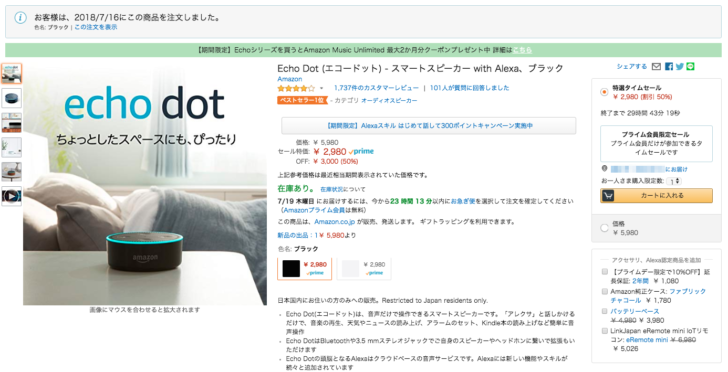Select the 特選タイムセール ¥2,980 radio button
This screenshot has height=372, width=728.
604,92
